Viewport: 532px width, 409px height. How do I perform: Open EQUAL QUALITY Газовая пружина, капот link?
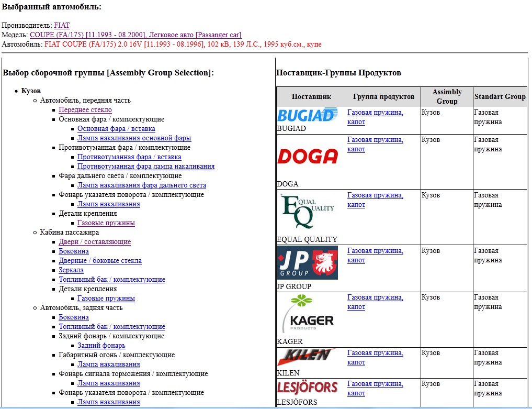(375, 200)
